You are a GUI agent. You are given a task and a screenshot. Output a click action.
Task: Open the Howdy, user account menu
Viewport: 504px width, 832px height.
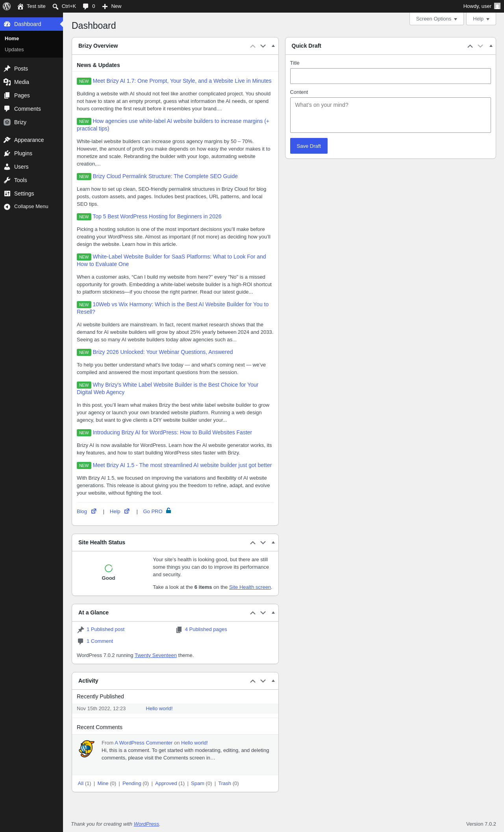[482, 6]
